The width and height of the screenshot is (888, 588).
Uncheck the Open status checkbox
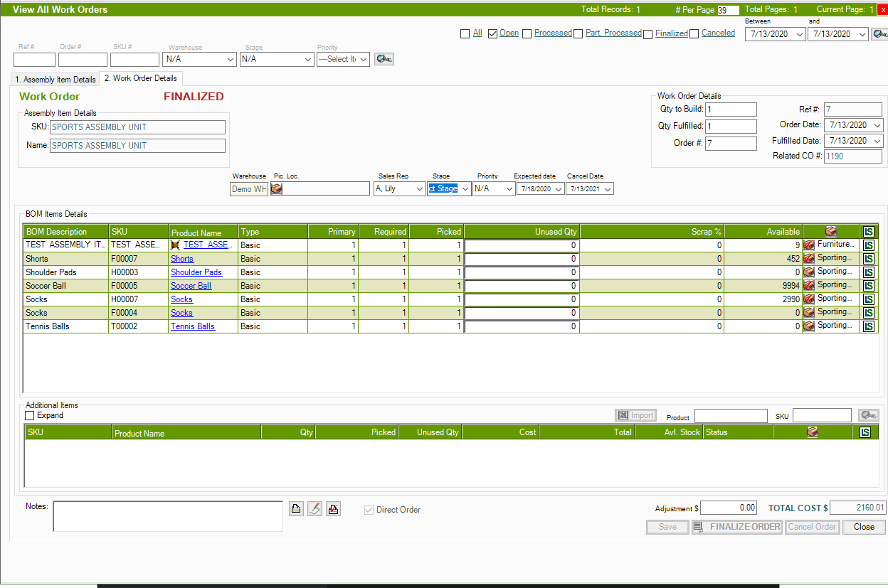click(x=492, y=33)
